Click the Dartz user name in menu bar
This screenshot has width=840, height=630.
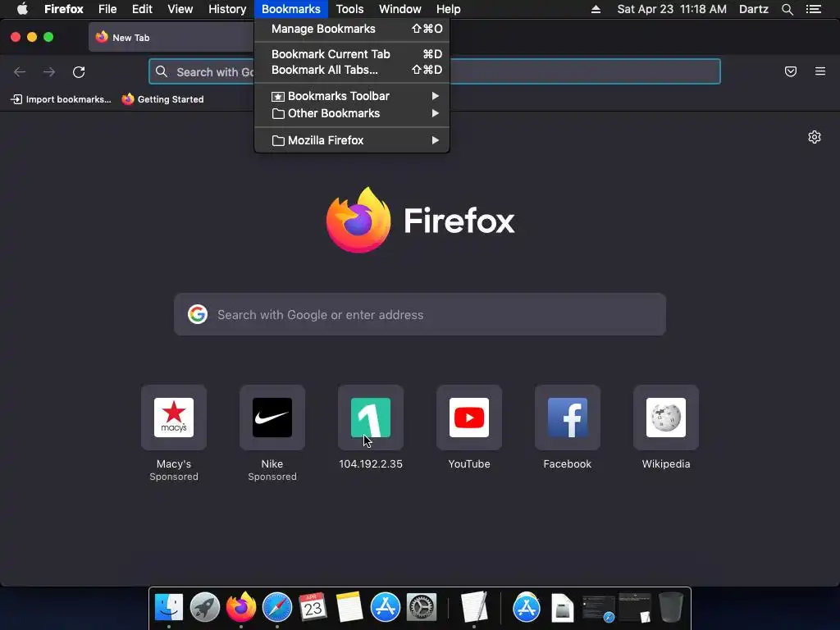coord(754,9)
